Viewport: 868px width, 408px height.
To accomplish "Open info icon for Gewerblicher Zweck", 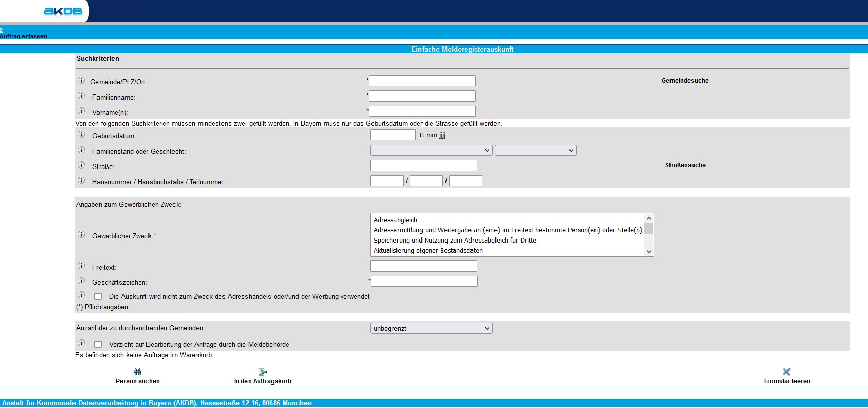I will [x=81, y=235].
